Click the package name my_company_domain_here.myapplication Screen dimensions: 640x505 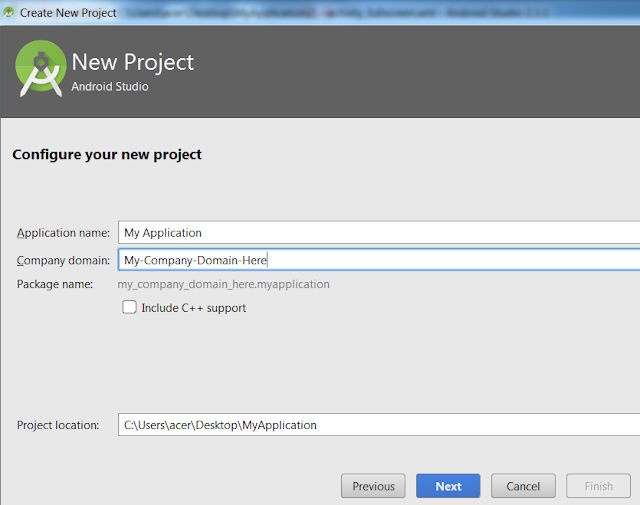[x=223, y=284]
